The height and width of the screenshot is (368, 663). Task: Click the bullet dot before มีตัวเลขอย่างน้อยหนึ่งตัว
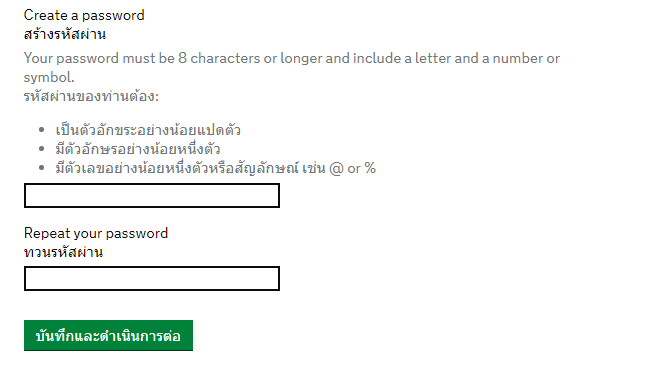pyautogui.click(x=41, y=168)
